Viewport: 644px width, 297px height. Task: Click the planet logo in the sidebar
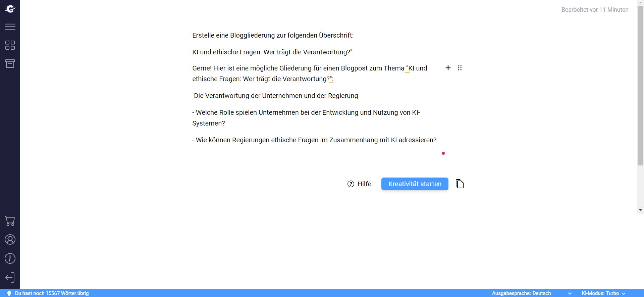tap(10, 9)
